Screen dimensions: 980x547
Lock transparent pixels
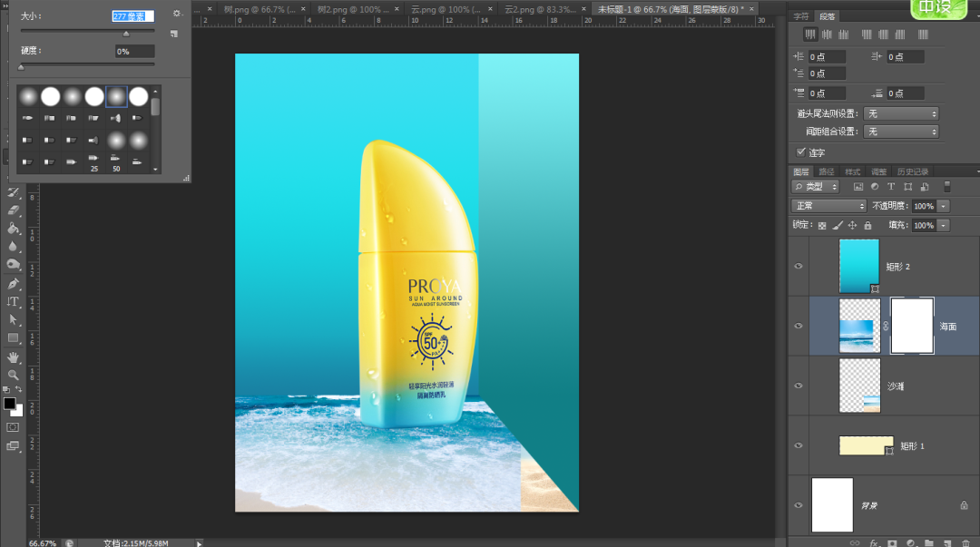[822, 226]
